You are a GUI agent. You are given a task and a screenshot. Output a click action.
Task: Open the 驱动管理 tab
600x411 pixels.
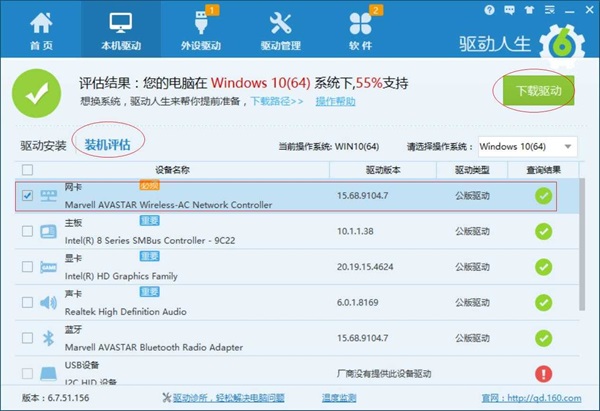click(x=280, y=31)
